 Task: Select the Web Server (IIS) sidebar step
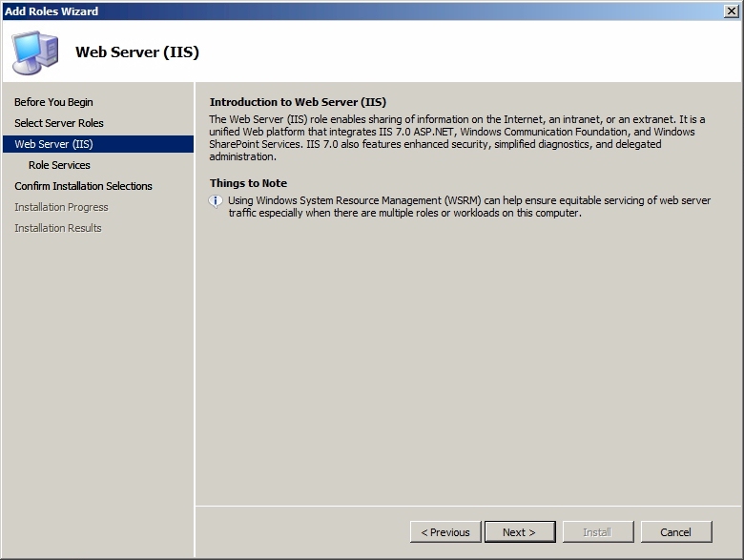98,144
